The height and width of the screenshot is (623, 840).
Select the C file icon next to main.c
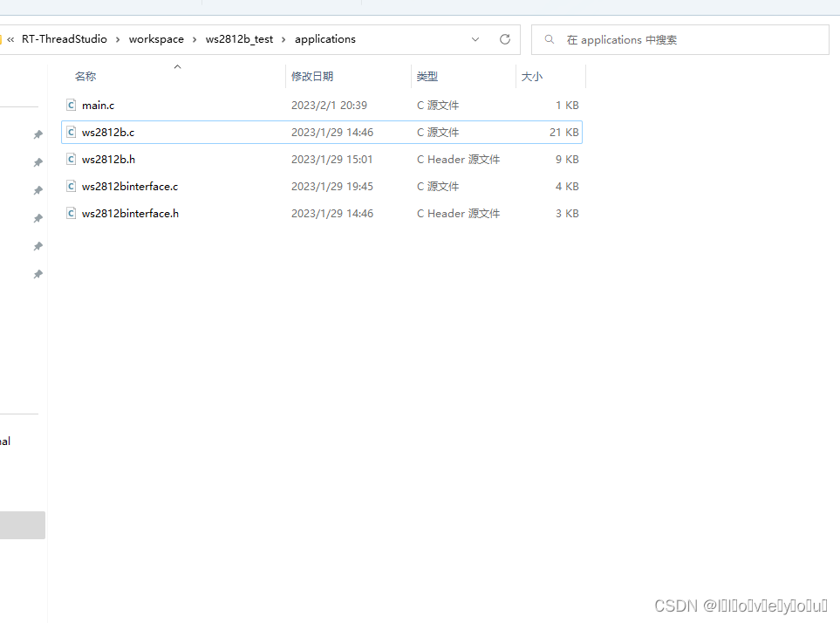(71, 105)
